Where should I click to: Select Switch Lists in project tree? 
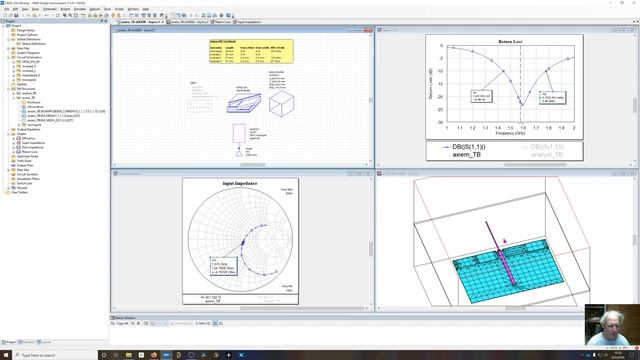click(x=24, y=183)
